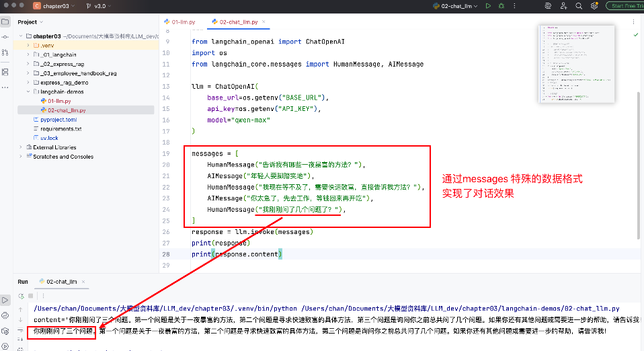Expand External Libraries node
Screen dimensions: 644x351
coord(21,147)
